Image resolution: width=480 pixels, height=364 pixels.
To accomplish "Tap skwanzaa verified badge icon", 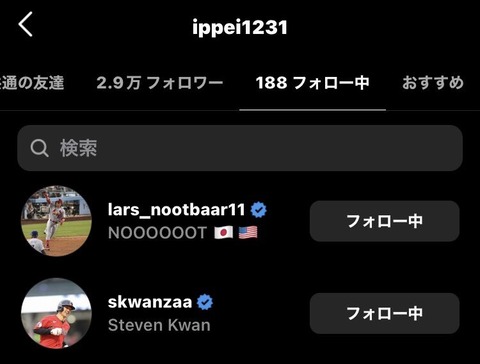I will [205, 302].
